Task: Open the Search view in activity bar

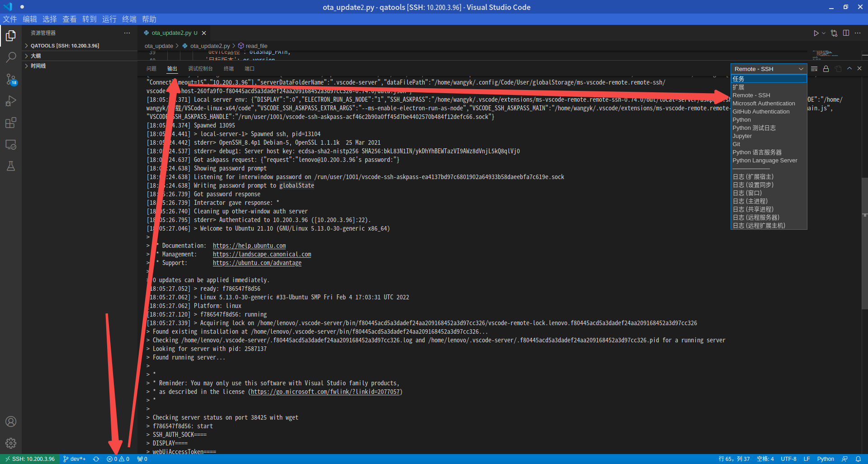Action: [11, 57]
